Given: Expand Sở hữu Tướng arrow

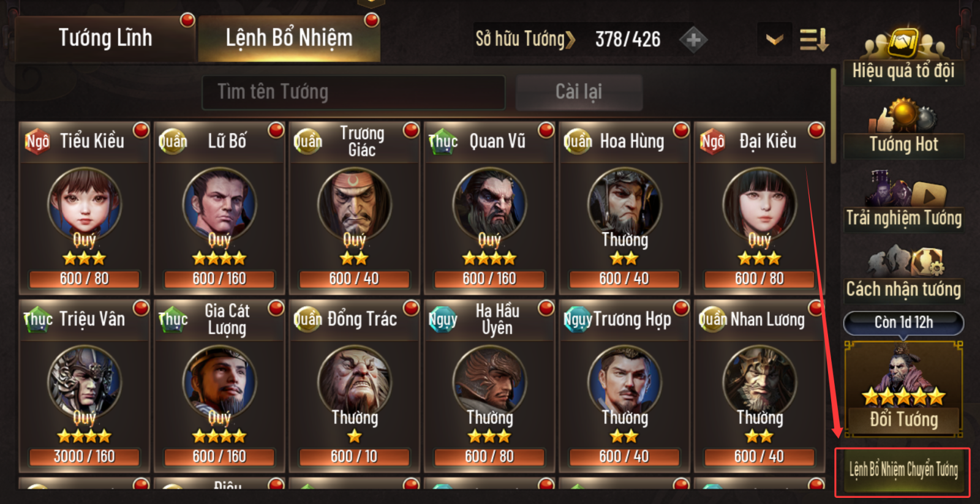Looking at the screenshot, I should [x=570, y=40].
